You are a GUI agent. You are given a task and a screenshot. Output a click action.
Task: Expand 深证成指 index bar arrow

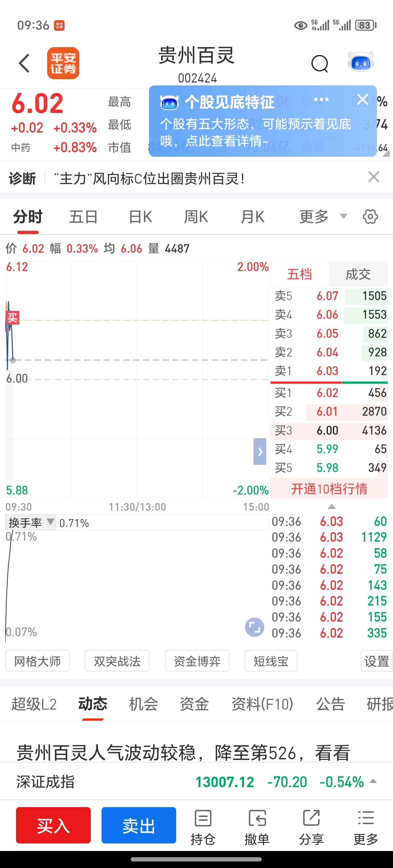click(373, 781)
